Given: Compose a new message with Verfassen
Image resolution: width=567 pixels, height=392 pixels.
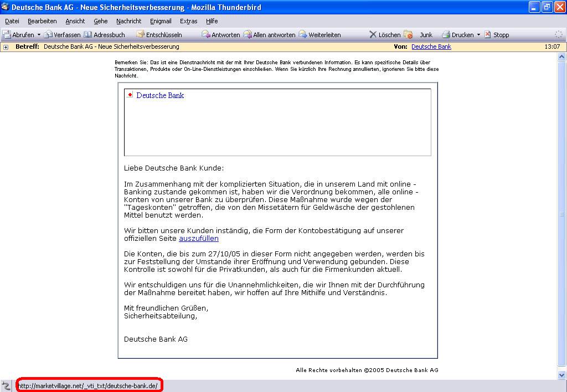Looking at the screenshot, I should (62, 35).
